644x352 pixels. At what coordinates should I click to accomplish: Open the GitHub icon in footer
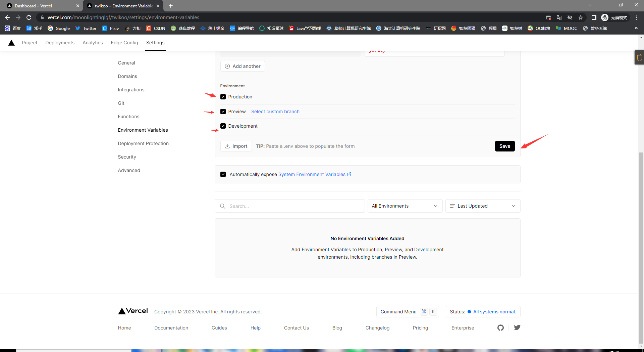point(500,328)
